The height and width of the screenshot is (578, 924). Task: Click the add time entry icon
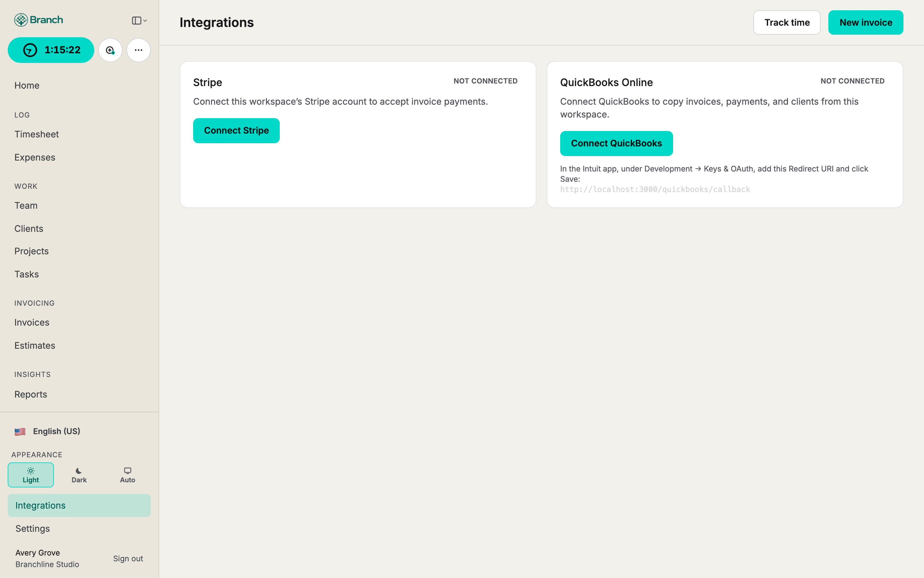(x=110, y=50)
